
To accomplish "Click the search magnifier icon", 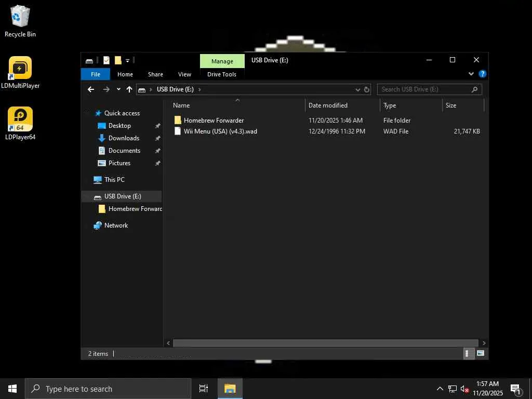I will 475,89.
